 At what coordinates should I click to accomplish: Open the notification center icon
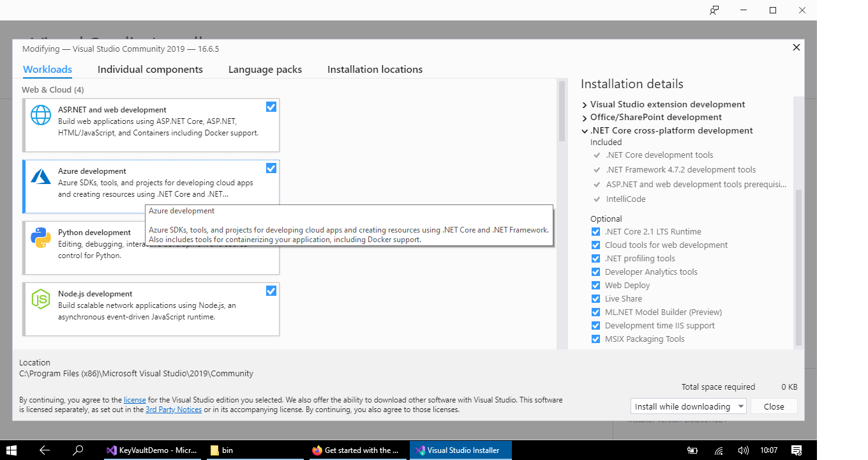[797, 450]
